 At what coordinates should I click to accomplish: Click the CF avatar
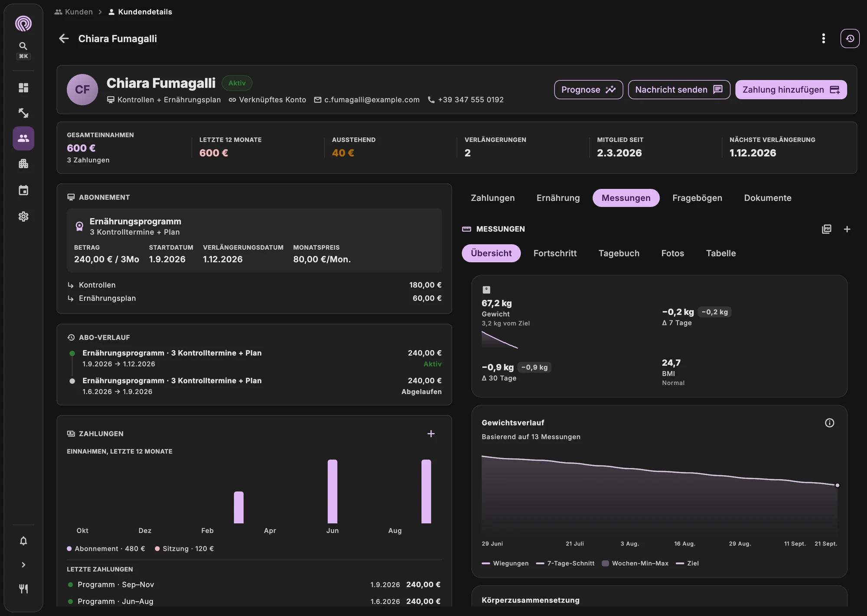82,90
